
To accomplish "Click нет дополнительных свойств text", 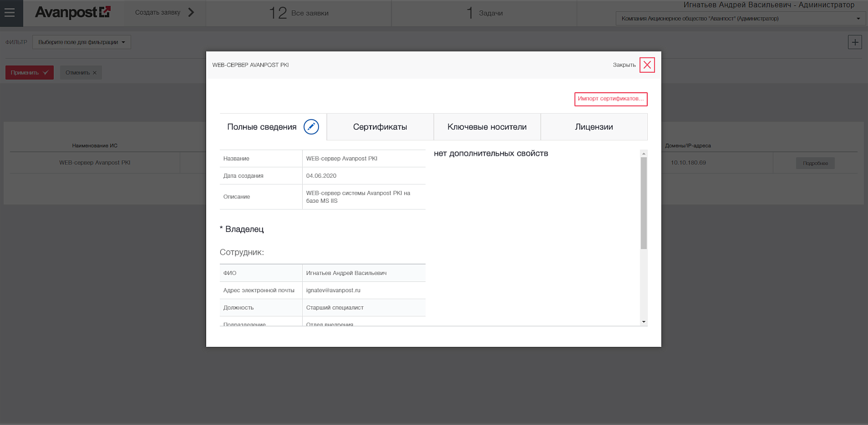I will tap(491, 153).
